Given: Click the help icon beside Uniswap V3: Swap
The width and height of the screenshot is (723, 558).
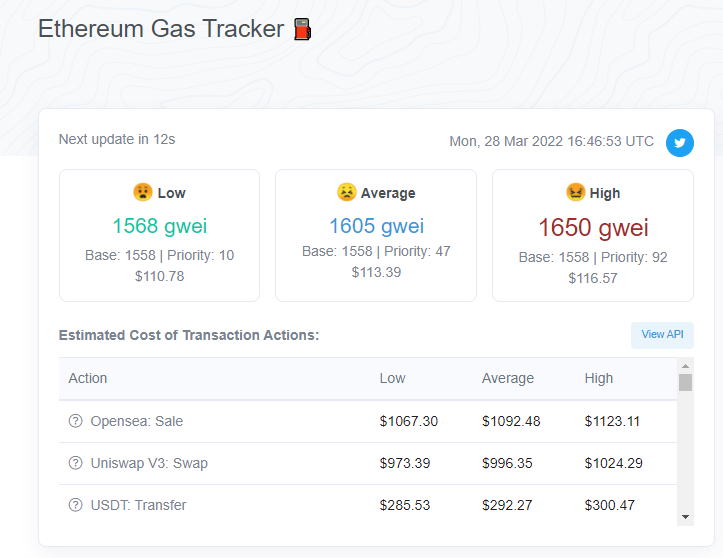Looking at the screenshot, I should pyautogui.click(x=75, y=463).
